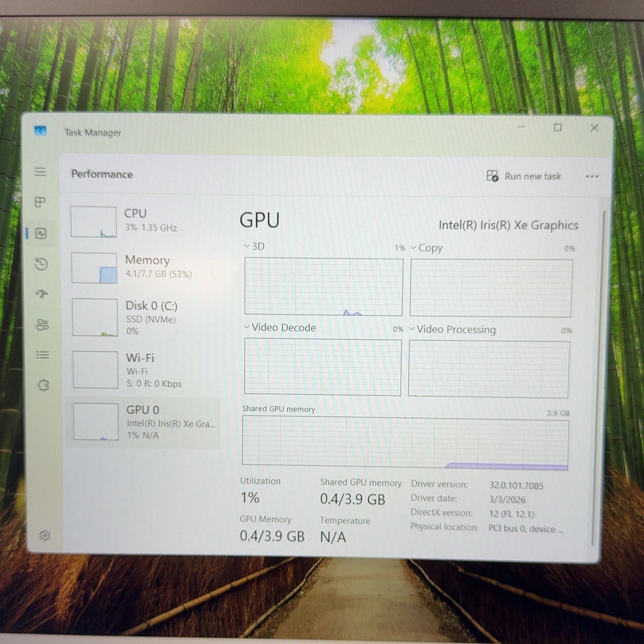Click Run new task button
This screenshot has width=644, height=644.
(x=524, y=176)
